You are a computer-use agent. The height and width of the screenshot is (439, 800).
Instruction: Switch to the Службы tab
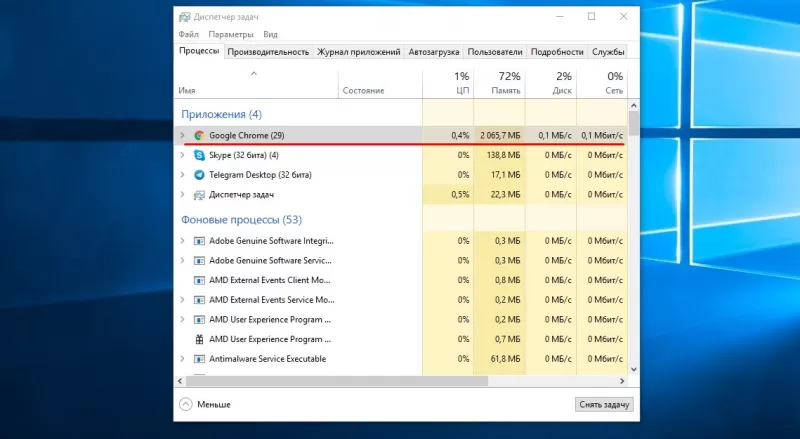tap(608, 52)
